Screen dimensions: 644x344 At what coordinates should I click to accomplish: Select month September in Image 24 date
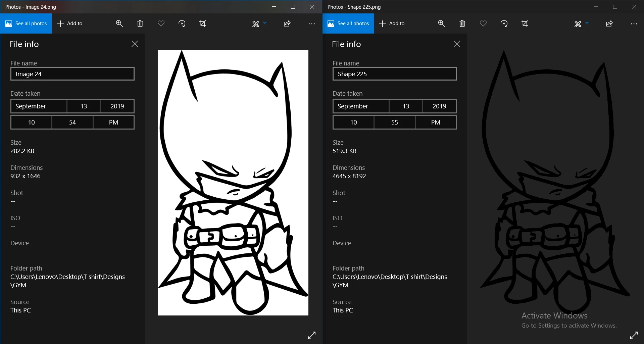pos(39,106)
